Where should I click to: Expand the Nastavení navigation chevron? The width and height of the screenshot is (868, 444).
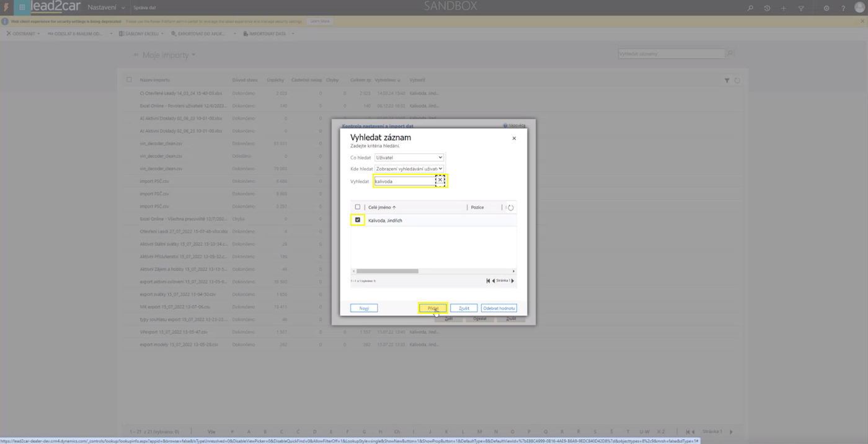[x=123, y=8]
